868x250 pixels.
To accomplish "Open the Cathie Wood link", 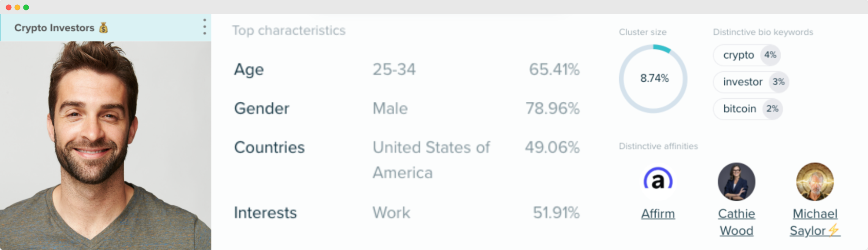I will (x=736, y=222).
